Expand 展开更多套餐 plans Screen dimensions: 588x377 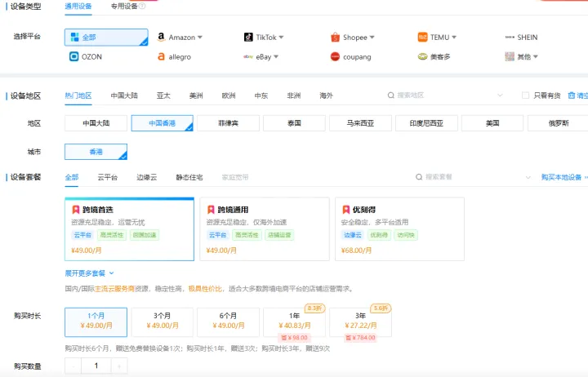pyautogui.click(x=89, y=273)
